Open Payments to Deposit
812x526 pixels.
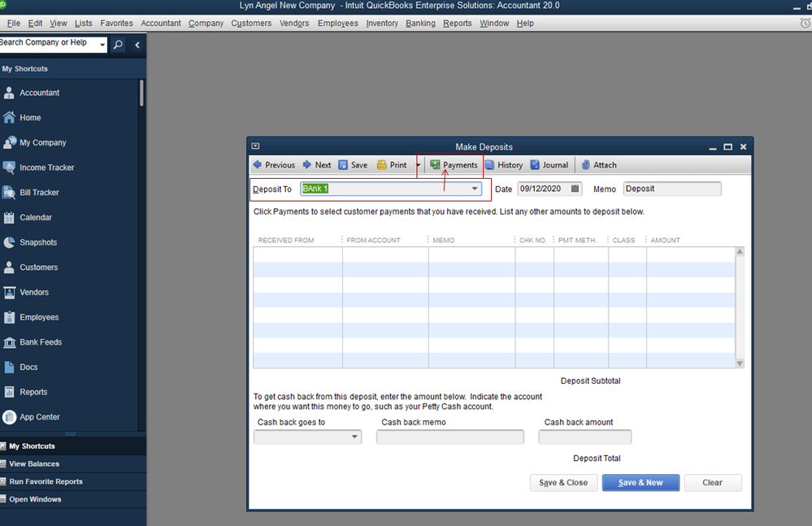pyautogui.click(x=453, y=165)
